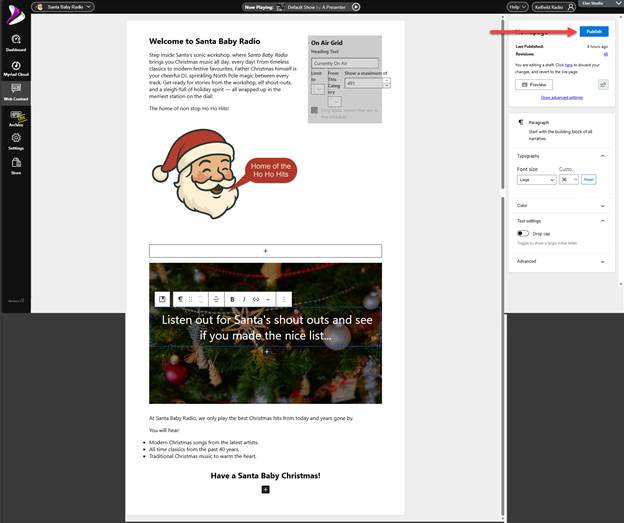Insert a link via block toolbar
The image size is (624, 523).
click(x=256, y=299)
